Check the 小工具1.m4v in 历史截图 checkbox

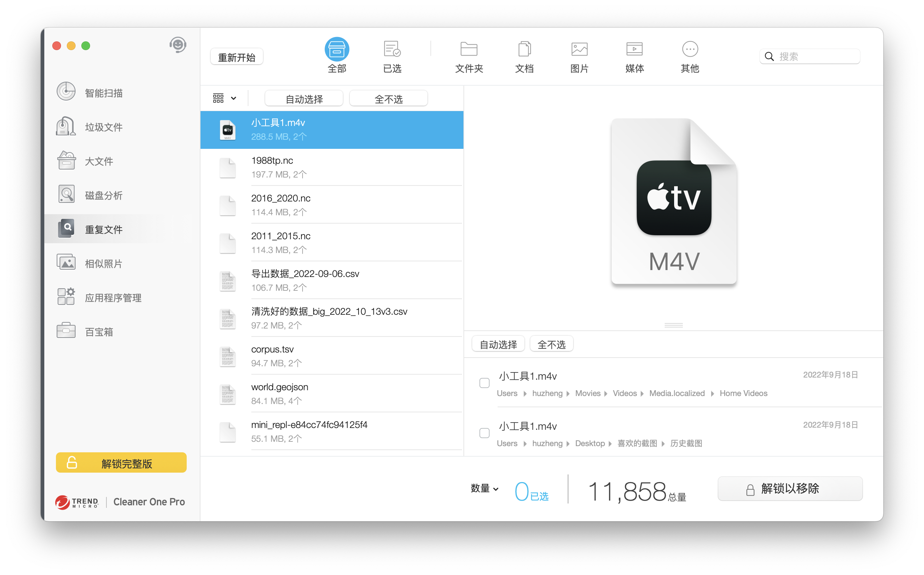[484, 433]
